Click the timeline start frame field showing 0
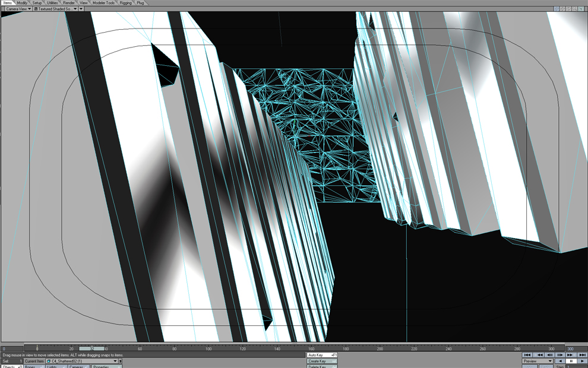The height and width of the screenshot is (368, 588). click(x=12, y=348)
